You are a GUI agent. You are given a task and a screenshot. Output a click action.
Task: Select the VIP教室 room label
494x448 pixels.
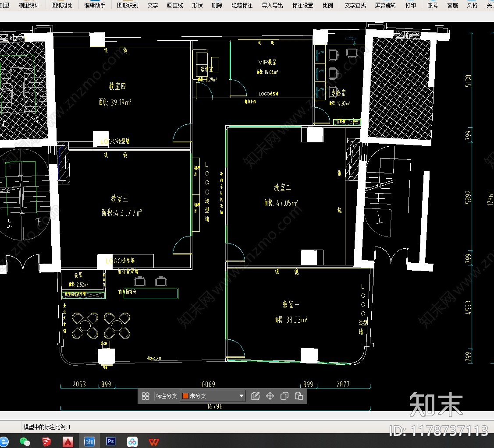267,62
